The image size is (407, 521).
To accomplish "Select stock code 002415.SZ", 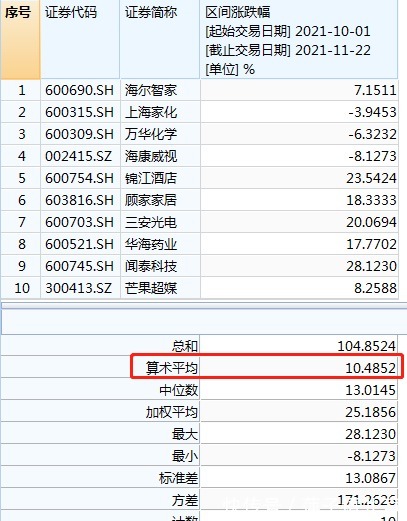I will tap(80, 156).
